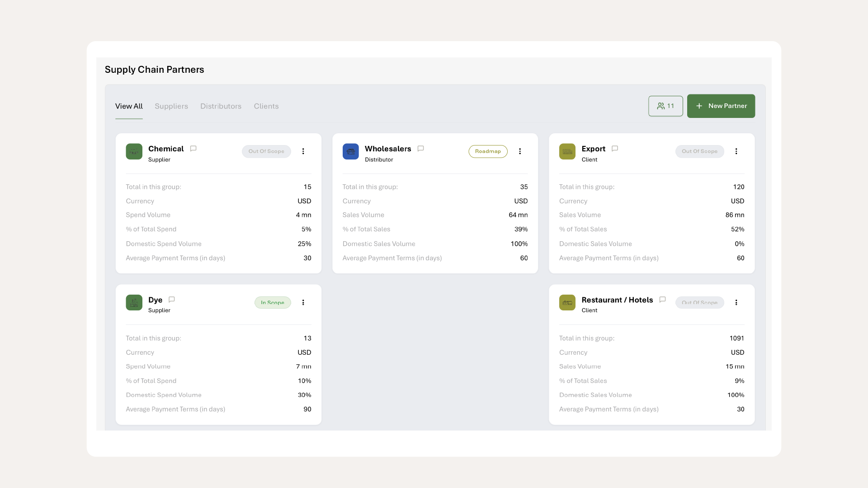Click the Wholesalers comment bubble icon
868x488 pixels.
[420, 149]
